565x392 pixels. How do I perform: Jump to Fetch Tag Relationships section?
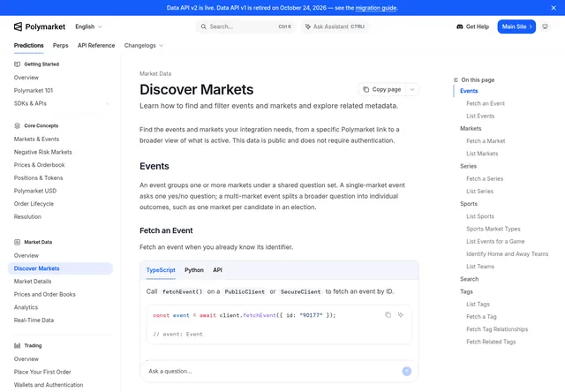497,329
